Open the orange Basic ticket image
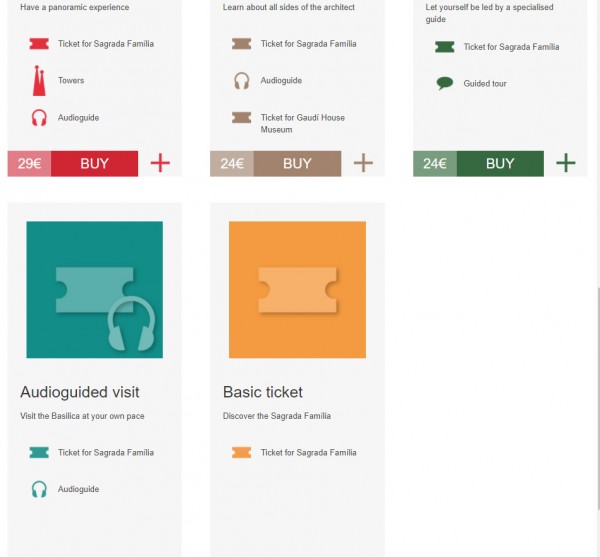Screen dimensions: 600x557 click(x=297, y=290)
